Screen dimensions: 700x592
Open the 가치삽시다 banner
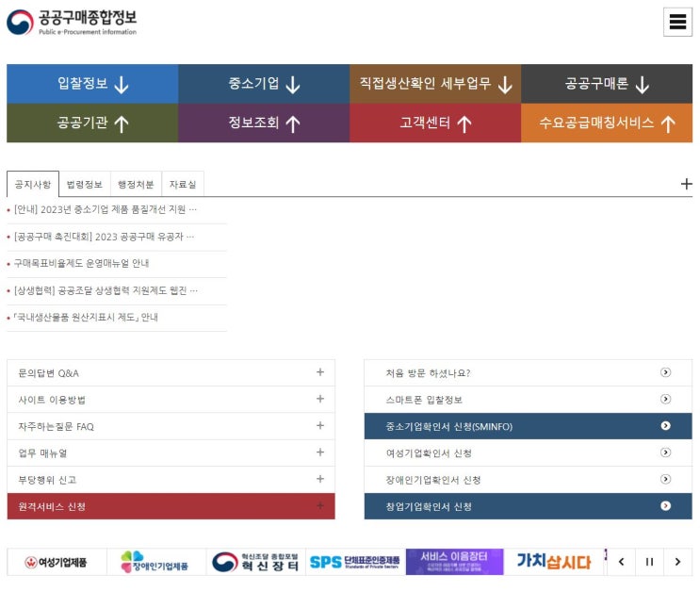coord(554,562)
